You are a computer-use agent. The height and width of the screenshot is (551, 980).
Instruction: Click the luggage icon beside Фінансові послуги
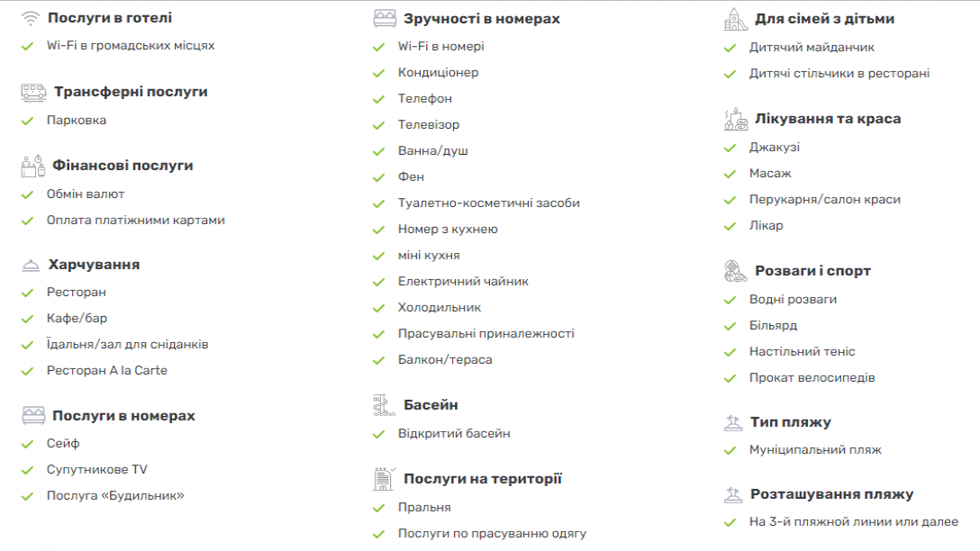click(32, 167)
